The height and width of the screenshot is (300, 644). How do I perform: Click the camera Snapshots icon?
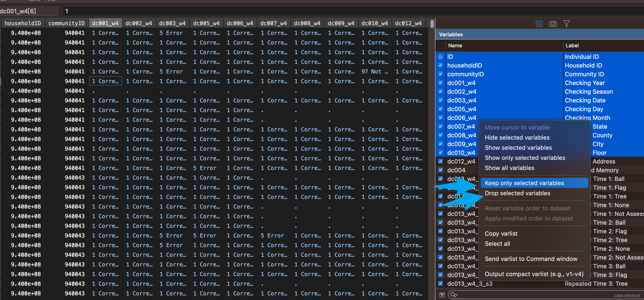pyautogui.click(x=552, y=24)
